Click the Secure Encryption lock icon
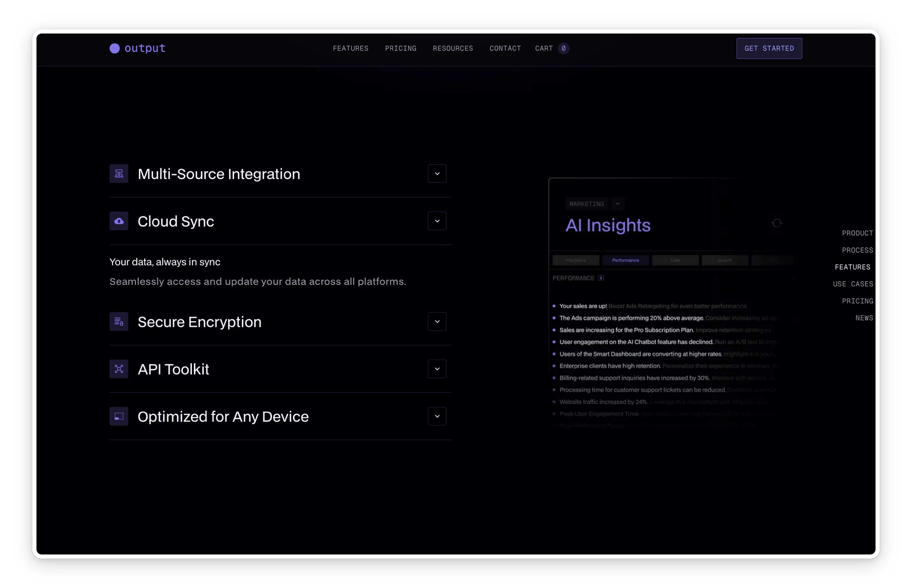 pyautogui.click(x=119, y=322)
